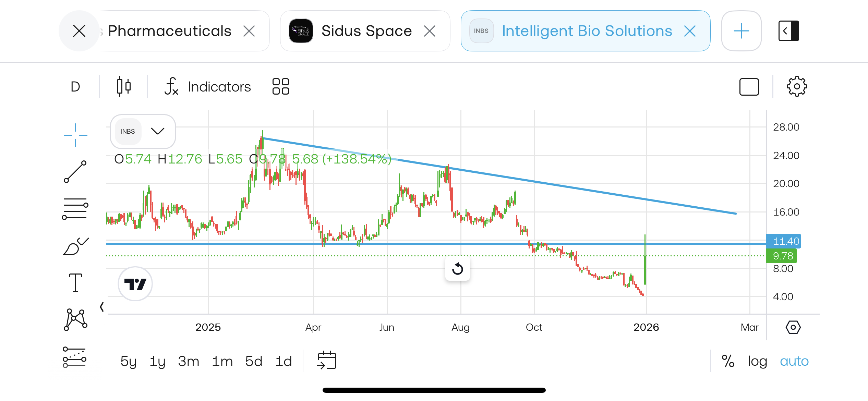This screenshot has height=401, width=868.
Task: Select the crosshair cursor tool
Action: click(75, 135)
